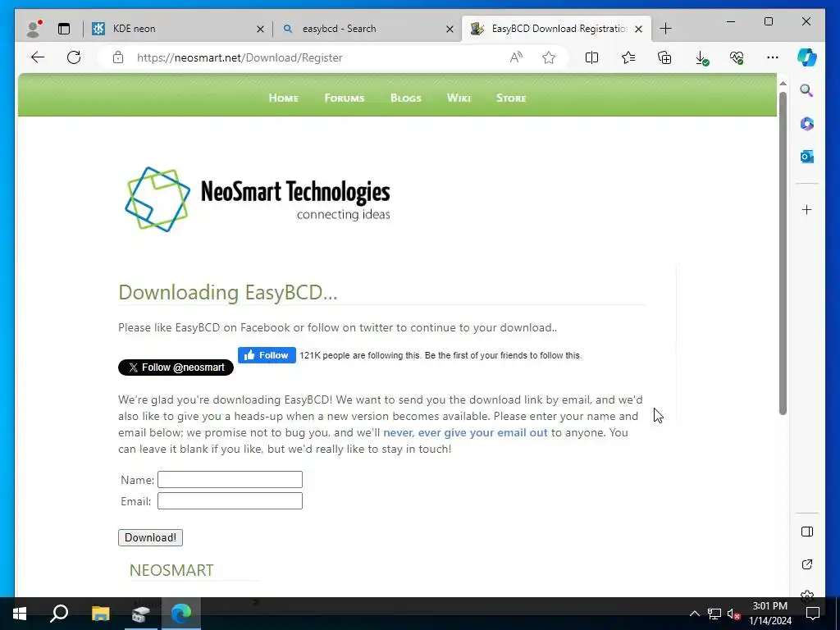This screenshot has width=840, height=630.
Task: Click the Downloading EasyBCD... heading
Action: point(228,293)
